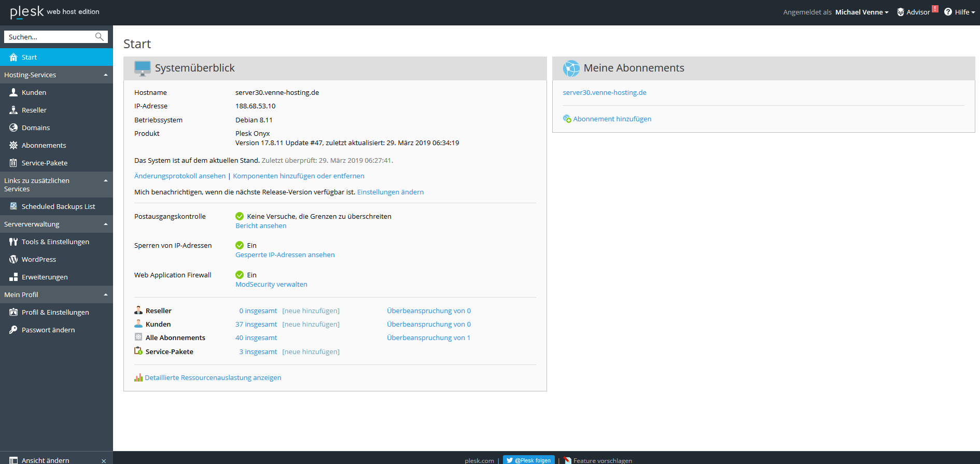
Task: Click Komponenten hinzufügen oder entfernen link
Action: (299, 176)
